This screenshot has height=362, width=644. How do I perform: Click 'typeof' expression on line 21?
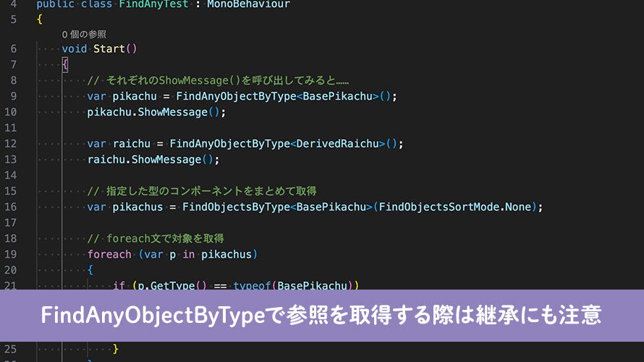pos(252,285)
